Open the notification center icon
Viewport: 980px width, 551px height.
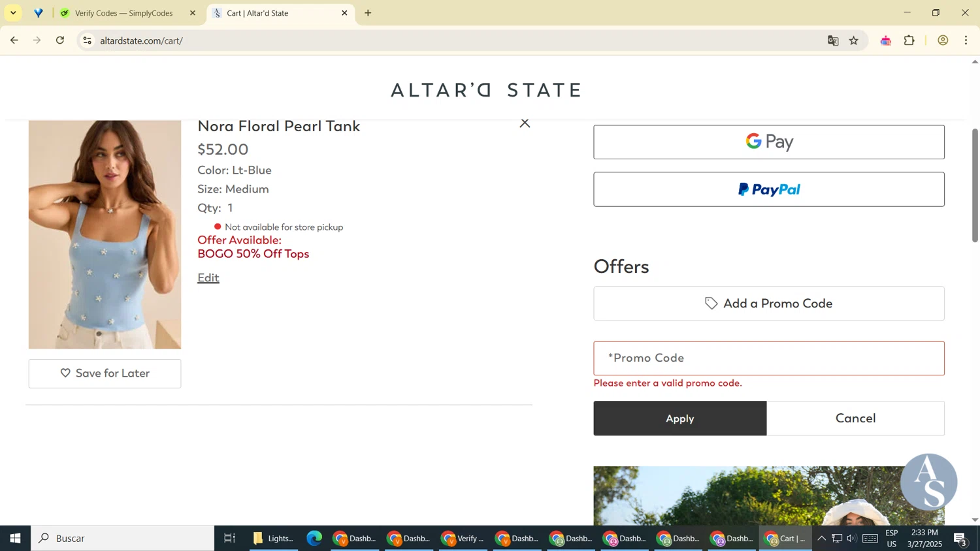coord(960,539)
